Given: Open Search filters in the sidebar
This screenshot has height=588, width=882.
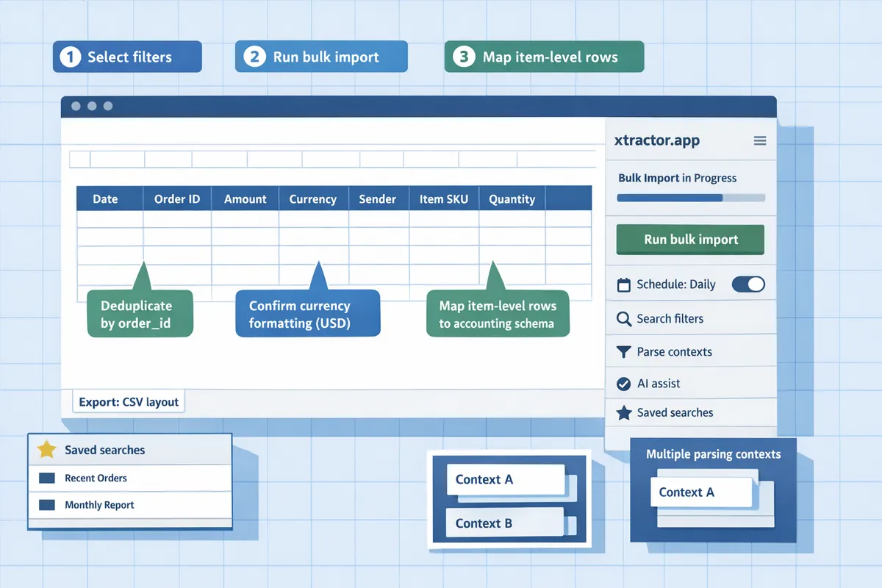Looking at the screenshot, I should pyautogui.click(x=691, y=319).
